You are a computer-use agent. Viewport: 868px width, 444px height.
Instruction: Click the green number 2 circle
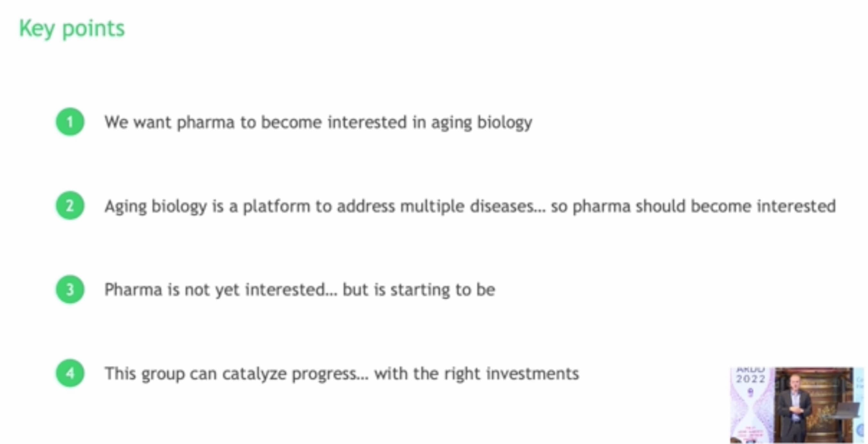tap(70, 206)
